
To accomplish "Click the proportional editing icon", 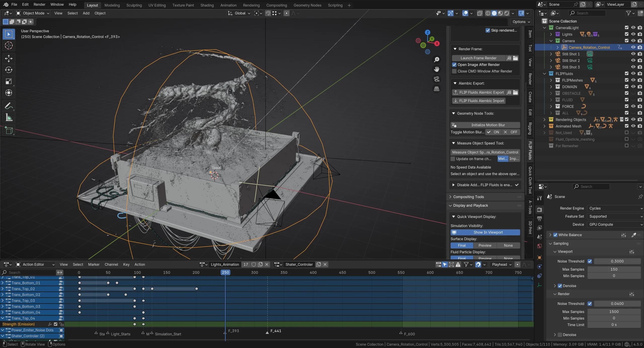I will click(287, 13).
